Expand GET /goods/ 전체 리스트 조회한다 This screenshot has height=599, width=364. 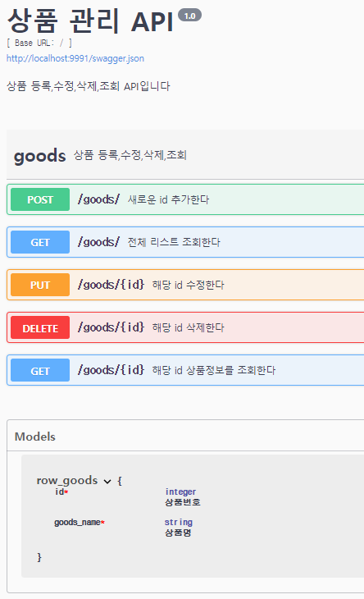point(185,242)
